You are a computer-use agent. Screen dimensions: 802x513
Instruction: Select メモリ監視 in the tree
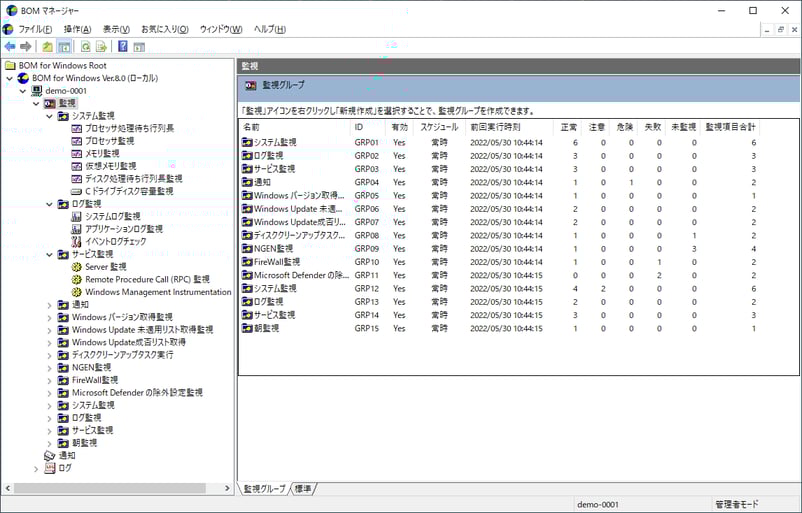[102, 153]
